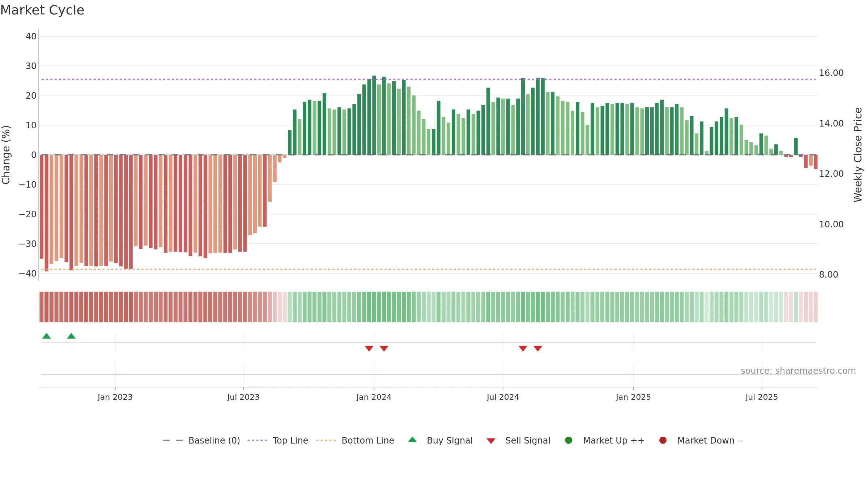Image resolution: width=868 pixels, height=488 pixels.
Task: Toggle the Market Up ++ legend entry
Action: tap(604, 440)
